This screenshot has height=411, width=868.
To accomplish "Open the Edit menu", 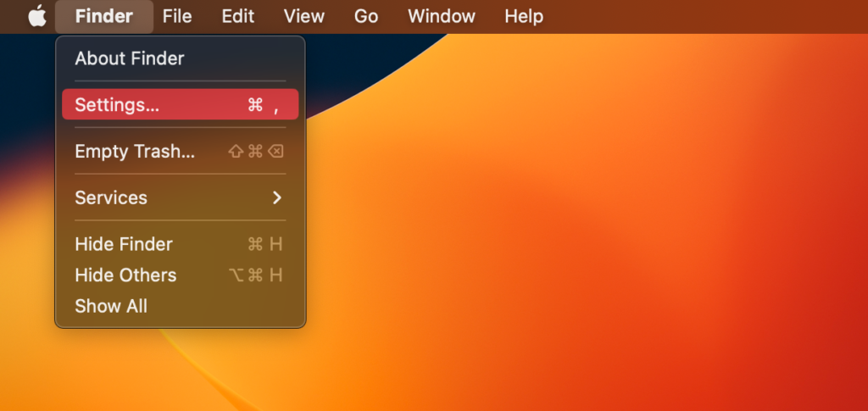I will (x=238, y=16).
